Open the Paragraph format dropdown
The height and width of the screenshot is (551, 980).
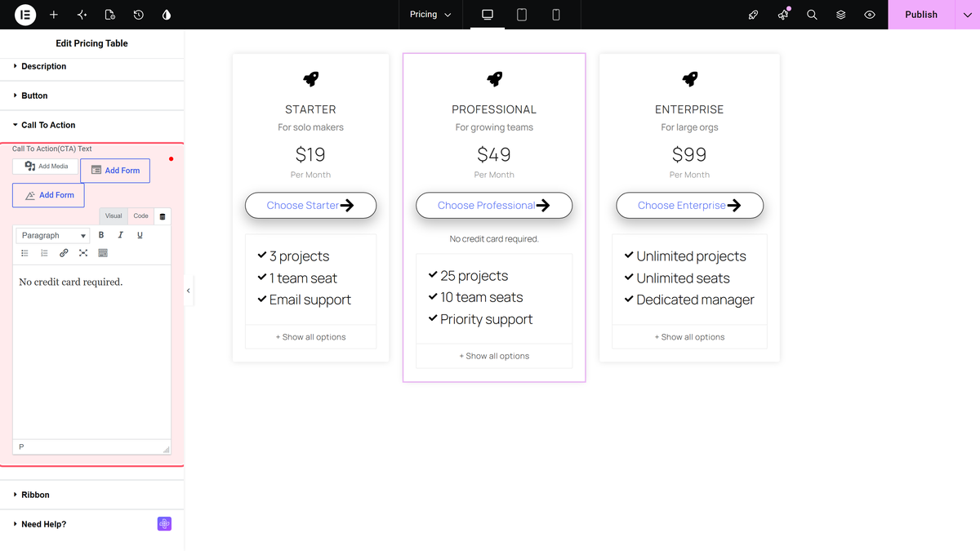(53, 235)
